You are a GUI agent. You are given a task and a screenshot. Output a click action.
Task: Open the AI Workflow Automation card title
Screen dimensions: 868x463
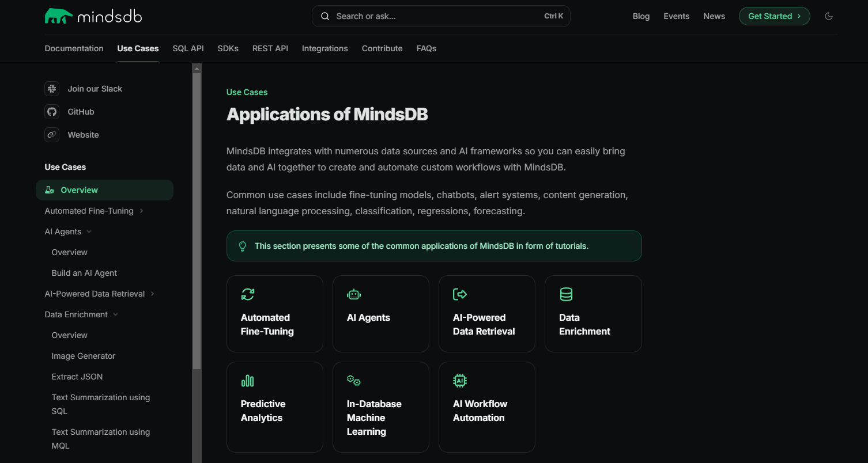click(480, 411)
